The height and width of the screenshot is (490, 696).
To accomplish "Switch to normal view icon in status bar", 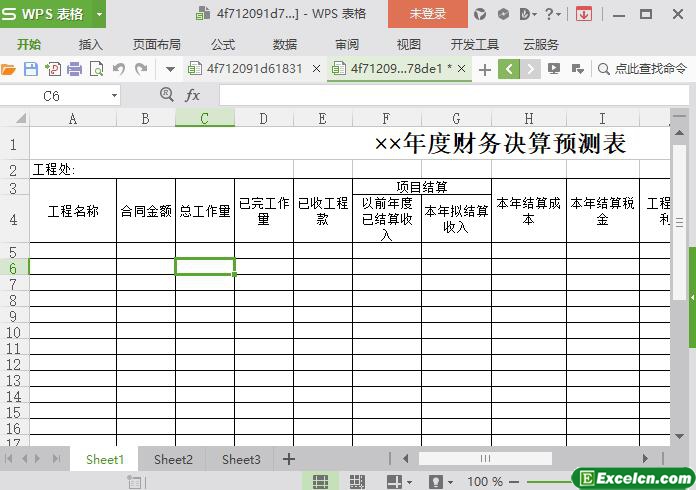I will click(320, 481).
